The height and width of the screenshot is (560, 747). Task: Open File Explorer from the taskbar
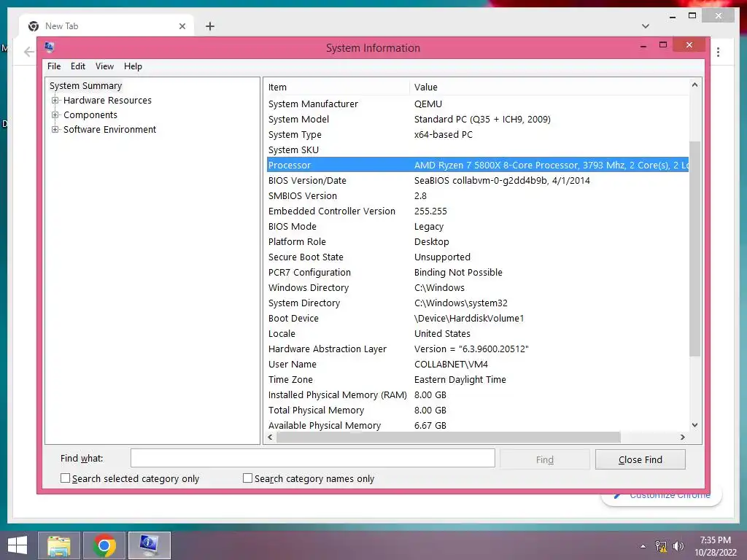click(59, 545)
